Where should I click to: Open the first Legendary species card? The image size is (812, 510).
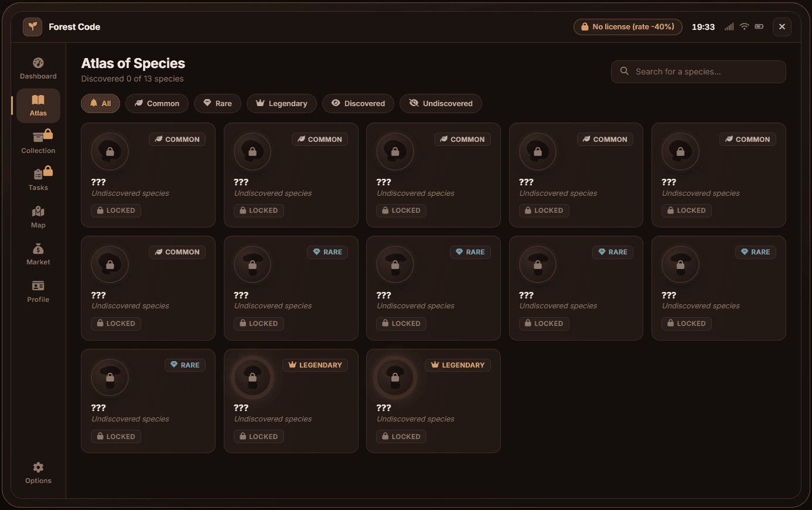pos(291,401)
